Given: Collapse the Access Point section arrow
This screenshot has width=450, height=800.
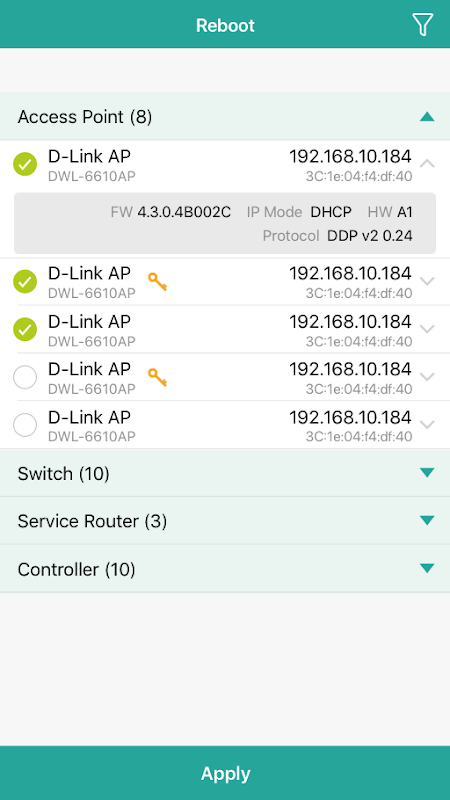Looking at the screenshot, I should (427, 117).
